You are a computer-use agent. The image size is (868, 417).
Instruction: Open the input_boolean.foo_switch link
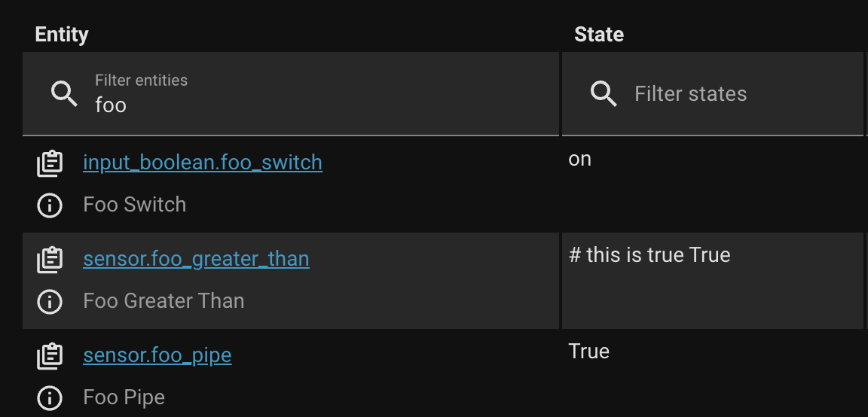pyautogui.click(x=202, y=163)
